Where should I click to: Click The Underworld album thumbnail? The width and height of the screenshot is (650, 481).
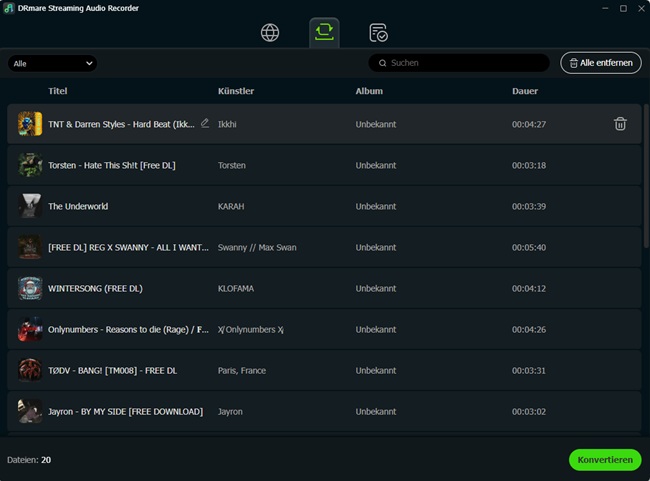tap(30, 206)
